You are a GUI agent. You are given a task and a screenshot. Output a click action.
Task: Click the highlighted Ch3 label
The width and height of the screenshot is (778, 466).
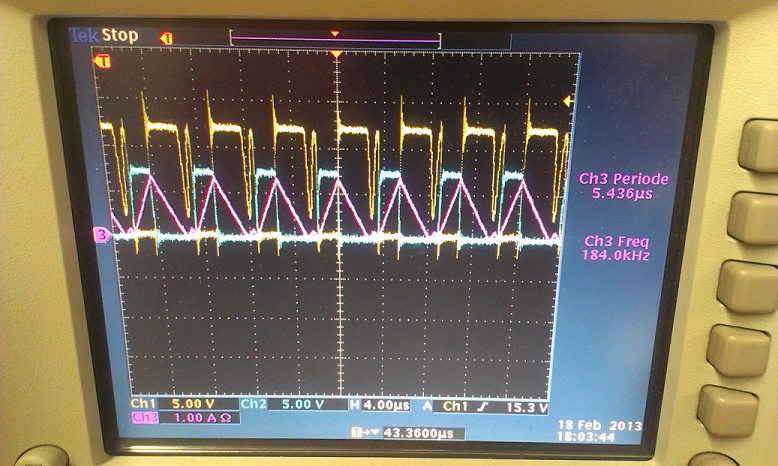(144, 417)
